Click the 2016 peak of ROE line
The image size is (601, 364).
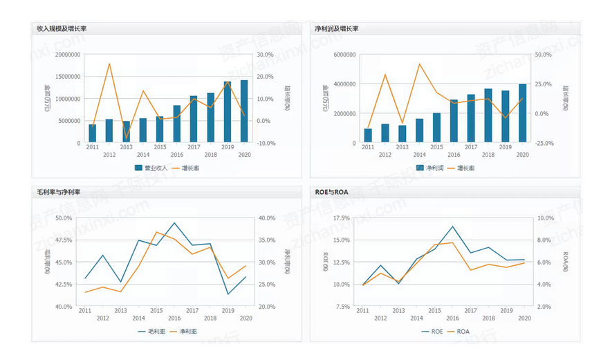coord(453,227)
